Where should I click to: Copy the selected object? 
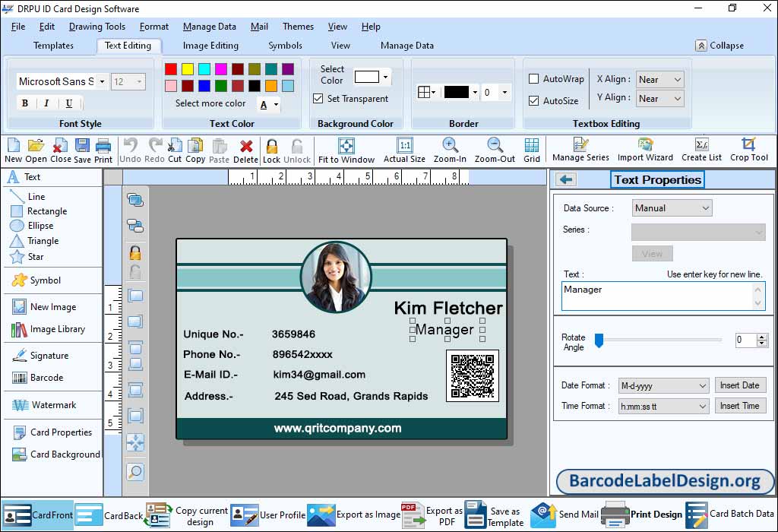[x=195, y=150]
